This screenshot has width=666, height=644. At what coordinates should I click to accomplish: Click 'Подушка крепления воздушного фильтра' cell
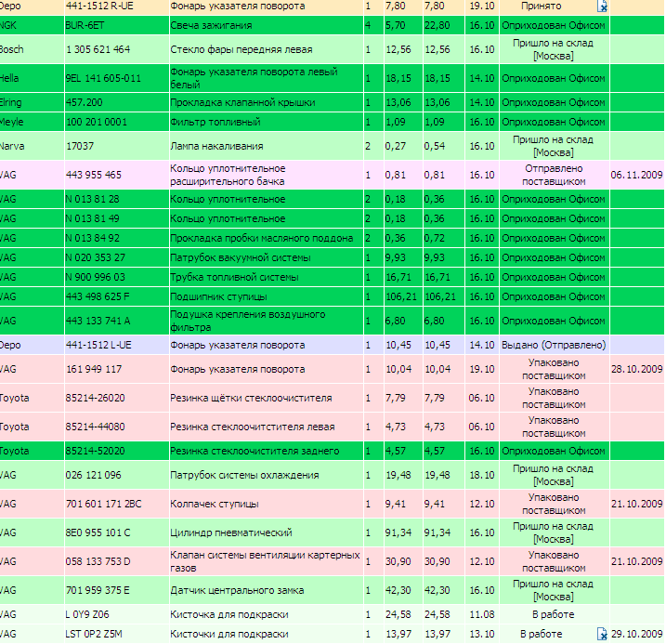(267, 321)
